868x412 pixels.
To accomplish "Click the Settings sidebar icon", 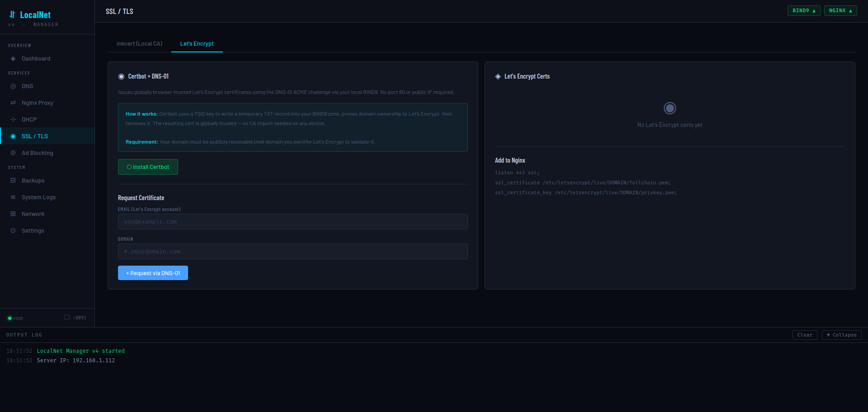I will pos(13,231).
